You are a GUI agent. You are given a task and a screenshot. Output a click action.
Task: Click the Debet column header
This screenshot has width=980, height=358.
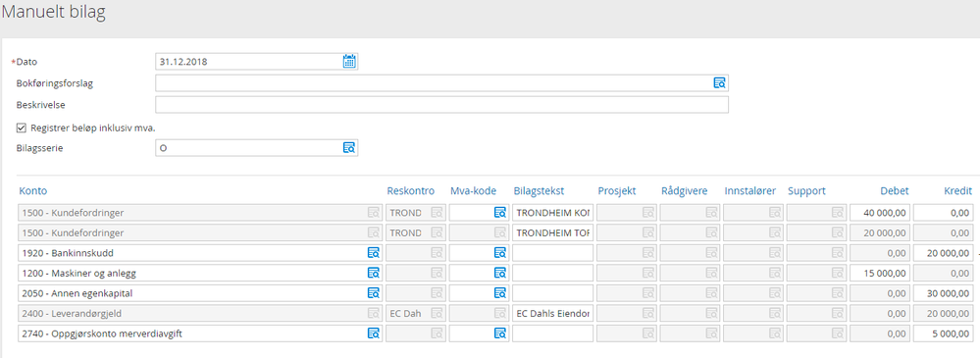pos(895,190)
